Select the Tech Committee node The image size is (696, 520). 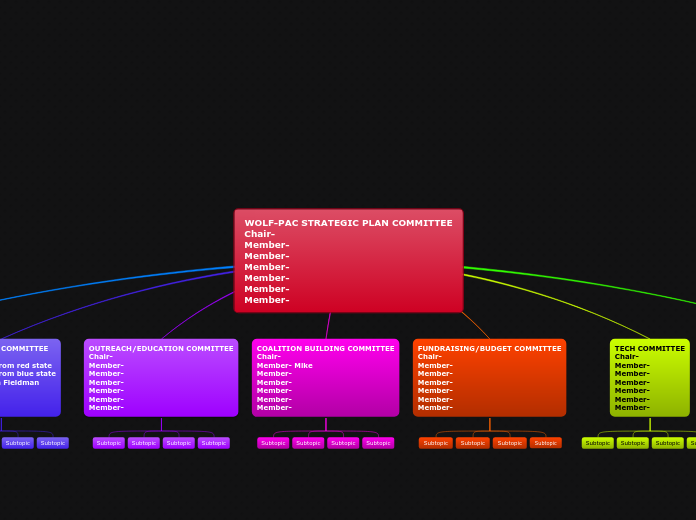(650, 378)
